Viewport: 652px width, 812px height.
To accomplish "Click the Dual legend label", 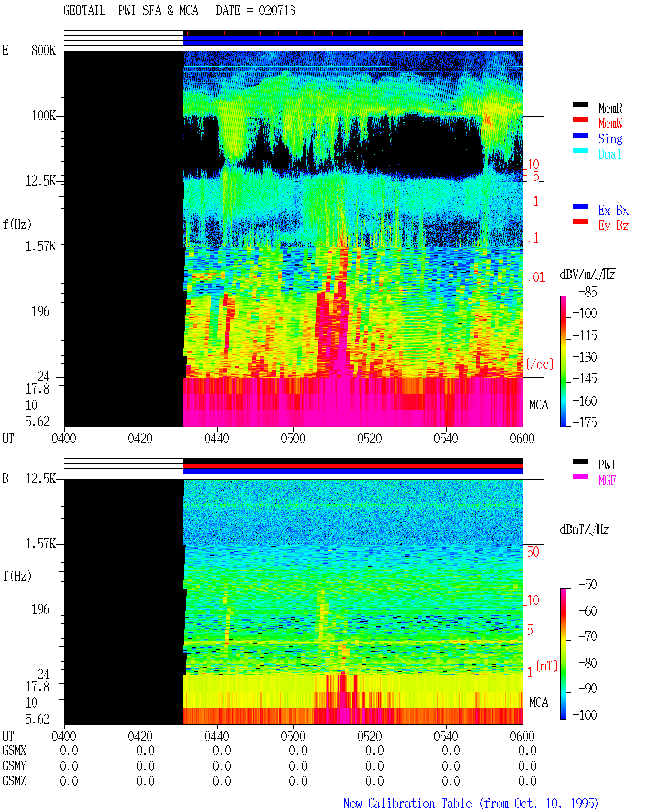I will (x=610, y=154).
